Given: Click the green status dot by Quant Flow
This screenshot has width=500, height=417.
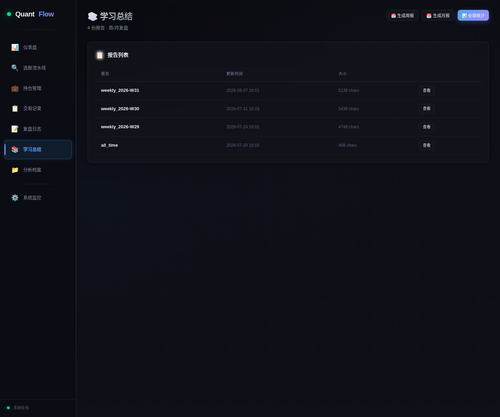Looking at the screenshot, I should point(9,14).
